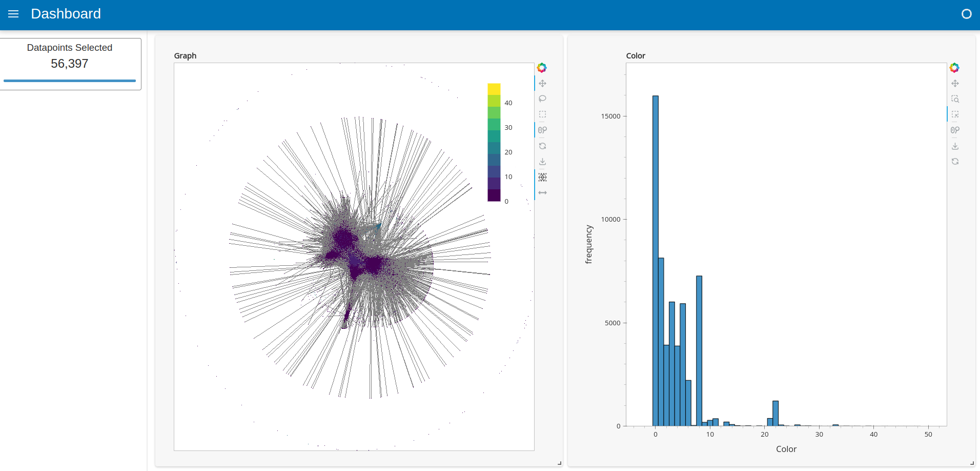
Task: Click the '30' tick on colorbar
Action: point(508,128)
